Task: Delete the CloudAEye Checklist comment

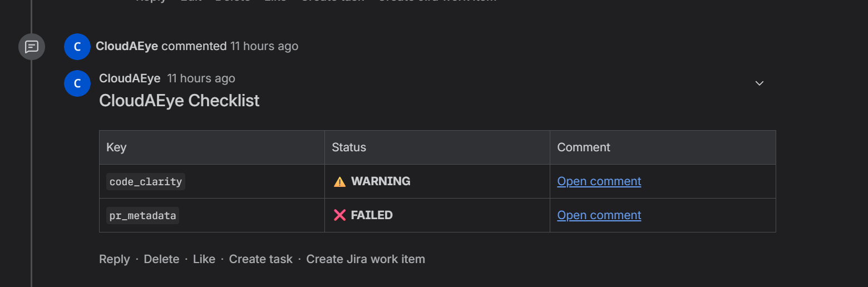Action: click(161, 259)
